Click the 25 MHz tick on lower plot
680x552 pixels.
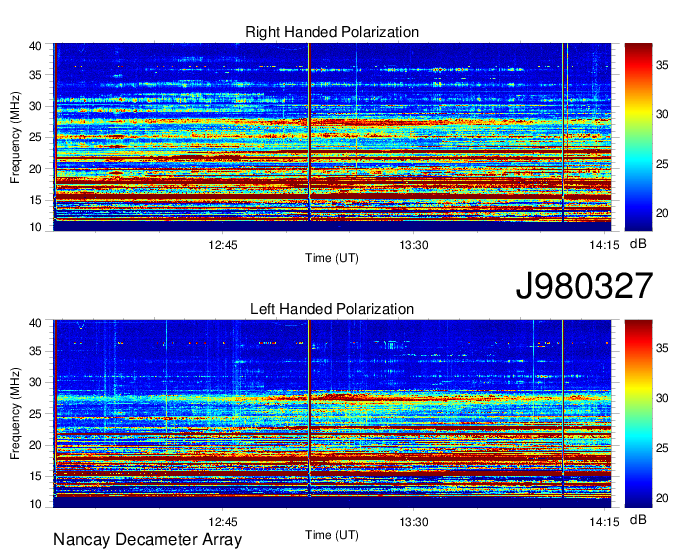[x=35, y=414]
